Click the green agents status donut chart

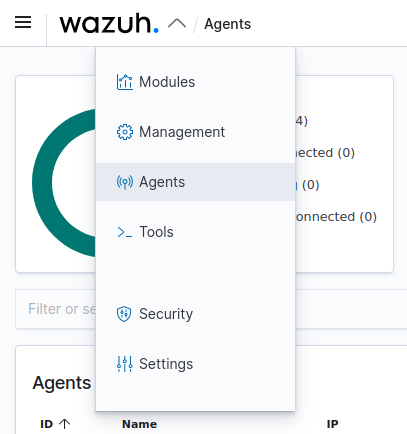(64, 183)
